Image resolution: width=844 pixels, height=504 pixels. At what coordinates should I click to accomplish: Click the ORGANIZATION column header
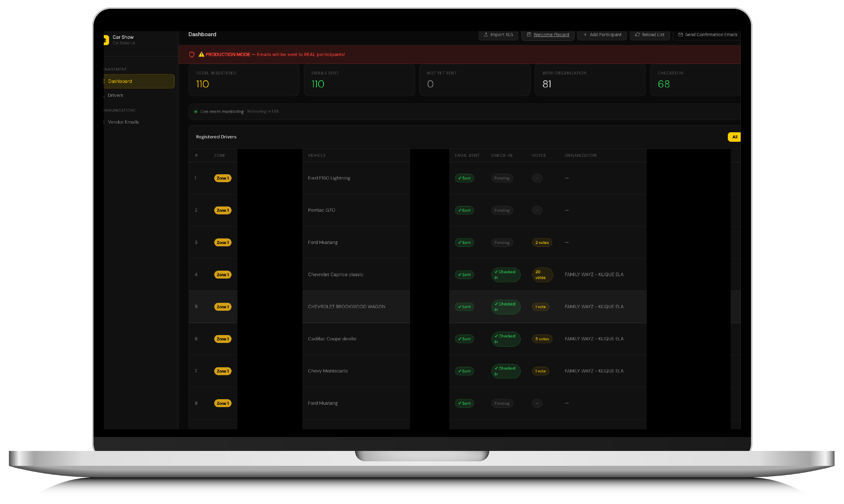(x=580, y=156)
